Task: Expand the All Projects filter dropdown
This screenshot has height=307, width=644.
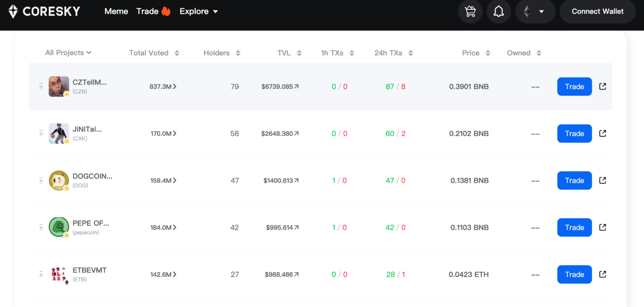Action: pyautogui.click(x=68, y=53)
